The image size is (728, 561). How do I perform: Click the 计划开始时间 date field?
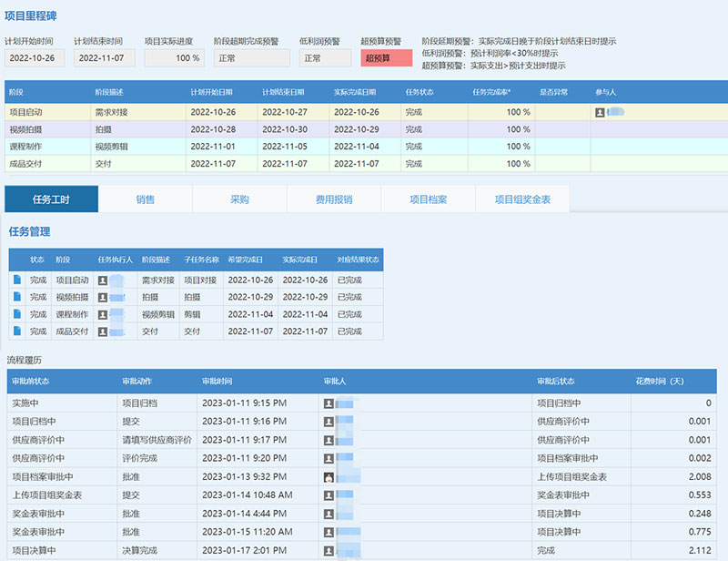coord(35,58)
